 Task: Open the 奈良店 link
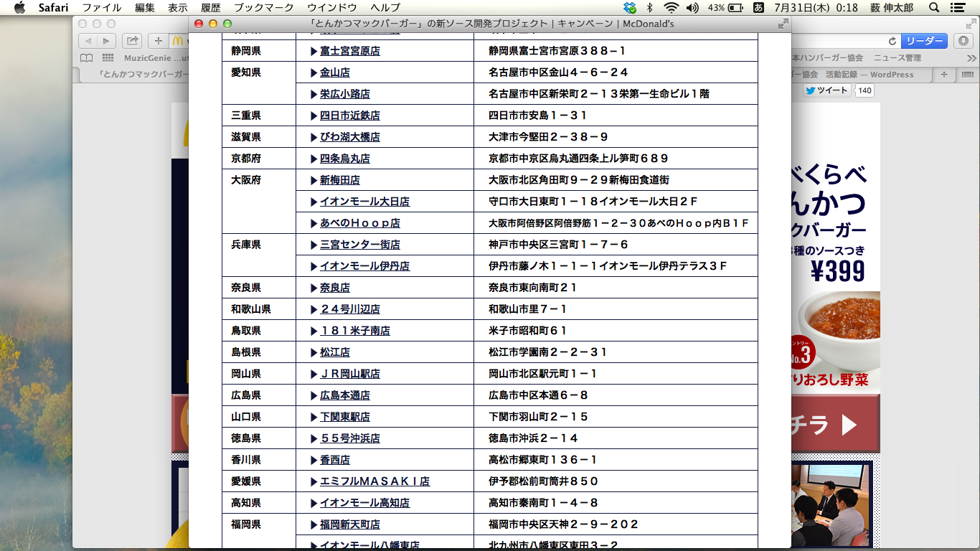point(335,288)
